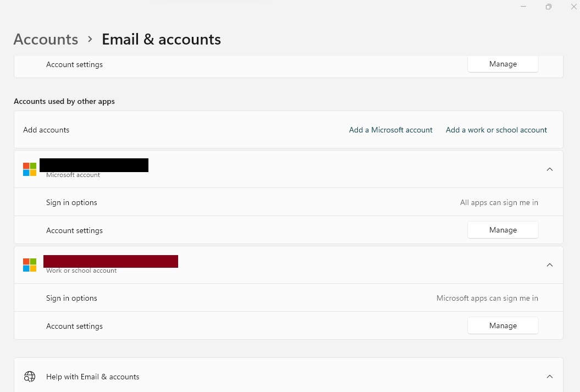Collapse the Work or school account chevron
580x392 pixels.
pos(550,265)
